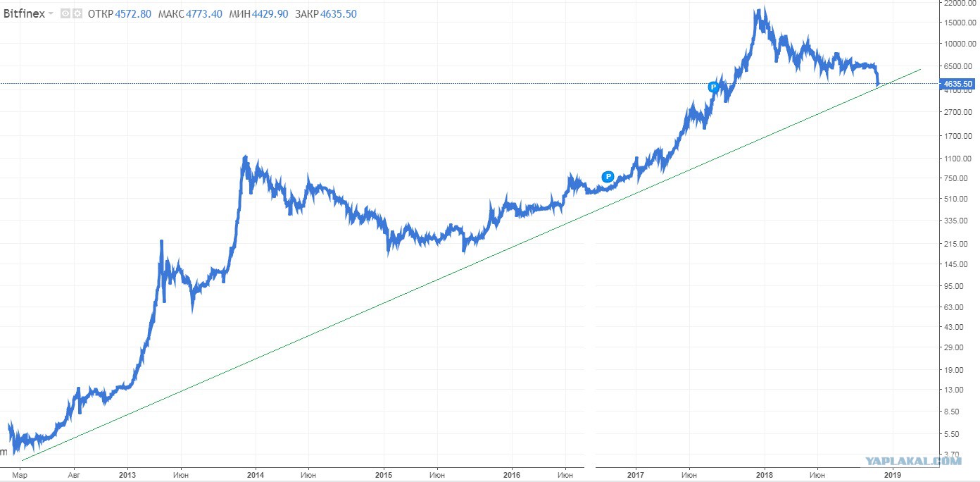Screen dimensions: 980x482
Task: Click the 2018 time axis label
Action: 764,476
